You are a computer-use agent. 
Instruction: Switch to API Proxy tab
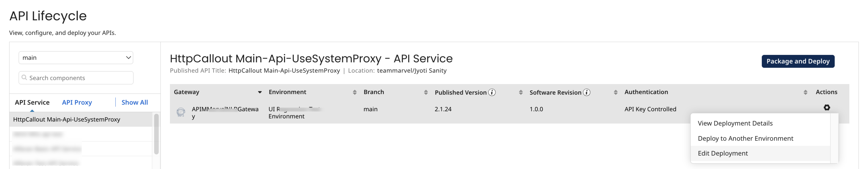[77, 103]
